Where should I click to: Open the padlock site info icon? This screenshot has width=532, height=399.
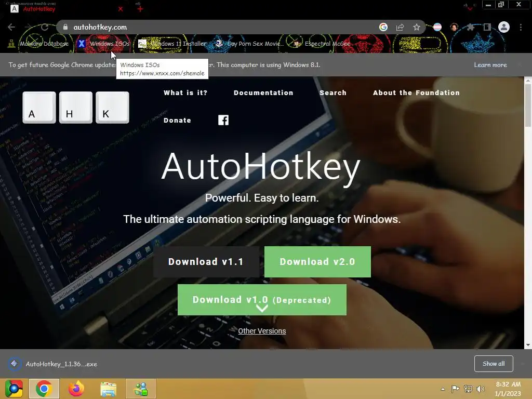[x=65, y=27]
